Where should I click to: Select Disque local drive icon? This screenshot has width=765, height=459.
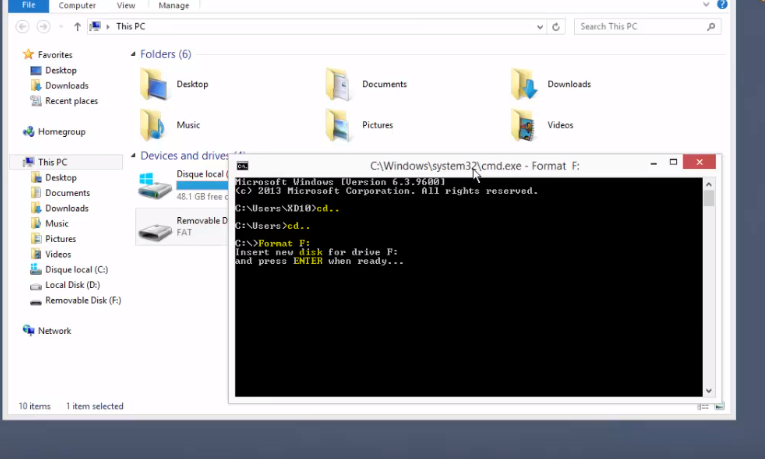pos(155,186)
